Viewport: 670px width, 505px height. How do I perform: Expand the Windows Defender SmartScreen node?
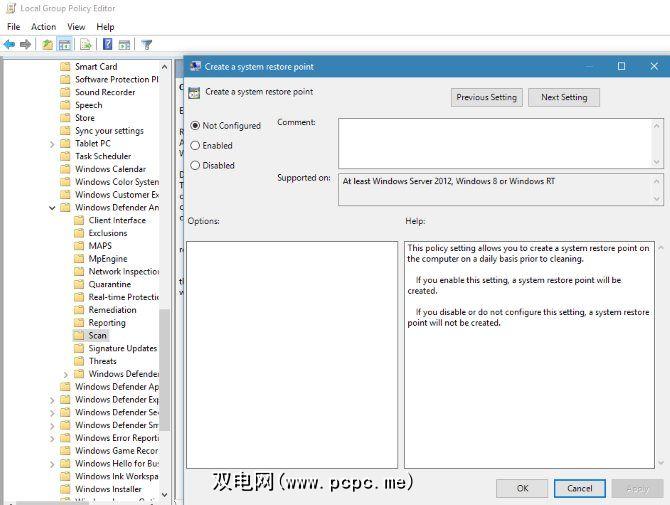click(x=52, y=426)
